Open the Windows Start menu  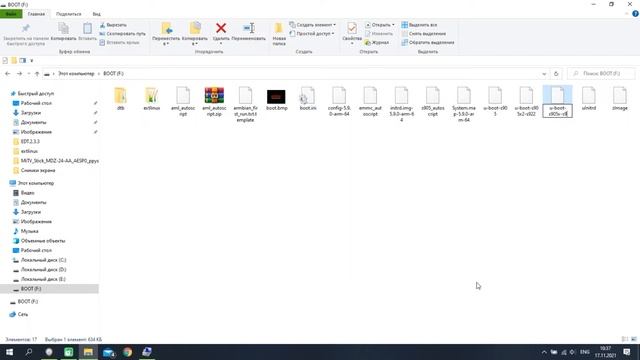(9, 352)
